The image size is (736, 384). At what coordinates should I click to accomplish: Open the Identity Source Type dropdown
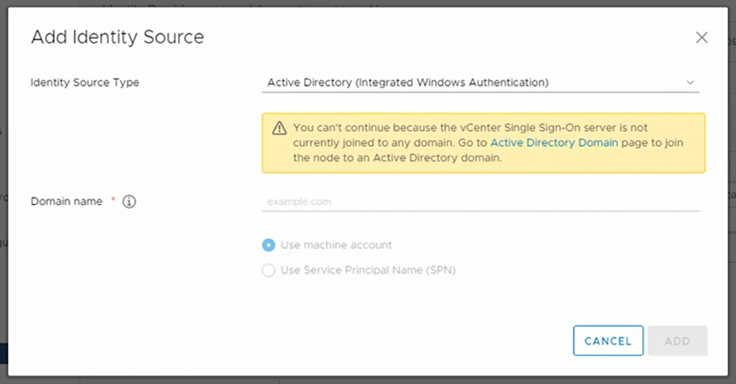(480, 83)
